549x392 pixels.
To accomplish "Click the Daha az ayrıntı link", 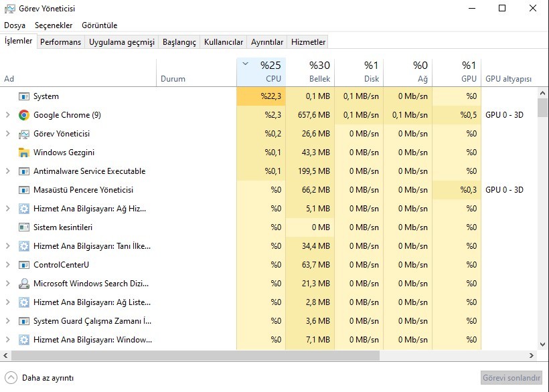I will point(48,378).
